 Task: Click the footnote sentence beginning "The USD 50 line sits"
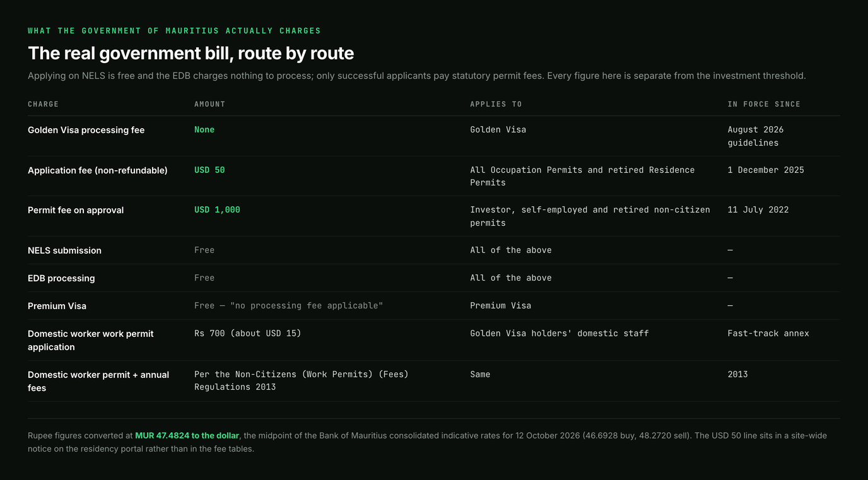(427, 442)
